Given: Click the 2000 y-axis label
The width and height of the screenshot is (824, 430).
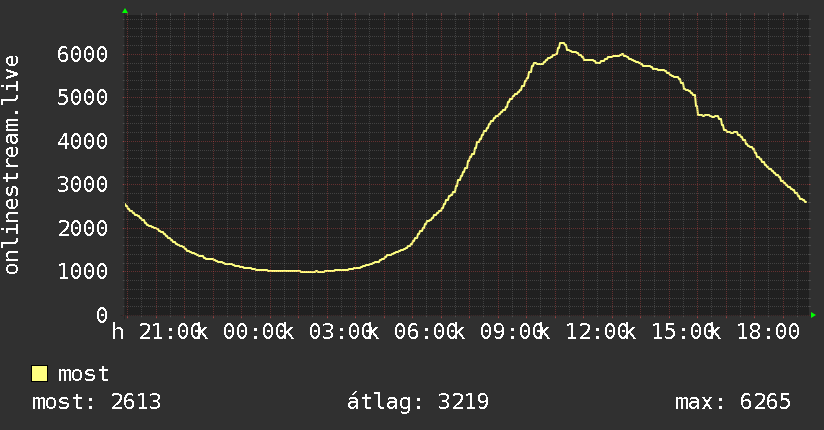Looking at the screenshot, I should point(83,228).
